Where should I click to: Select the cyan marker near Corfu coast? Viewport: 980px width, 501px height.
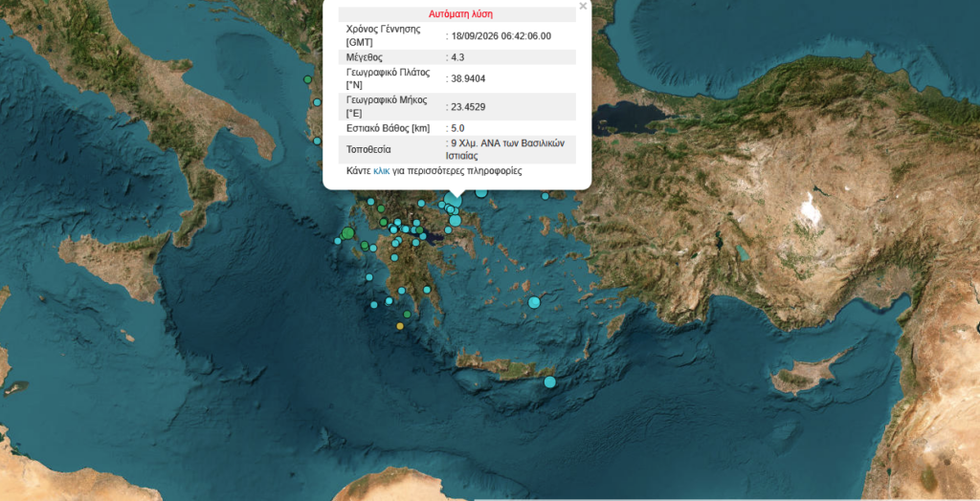317,141
